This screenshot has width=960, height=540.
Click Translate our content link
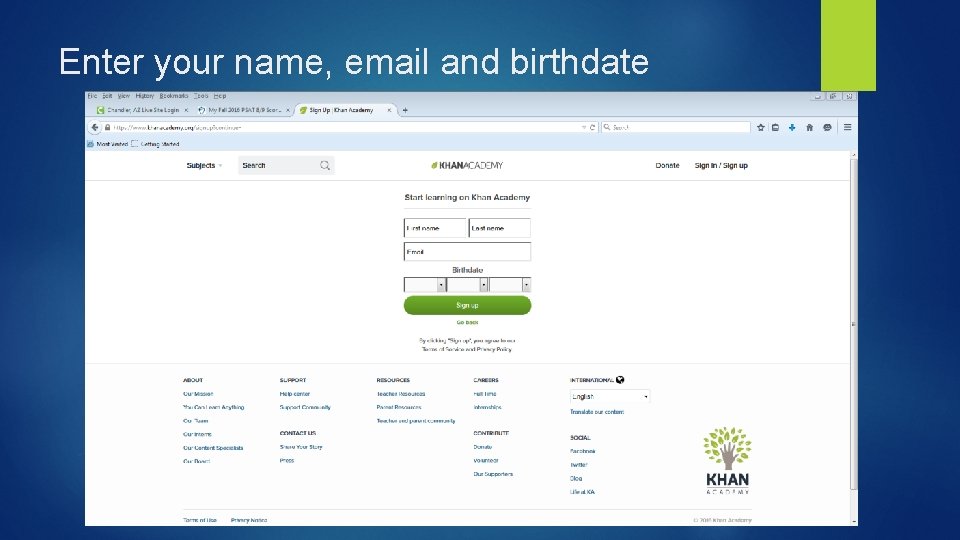coord(597,412)
